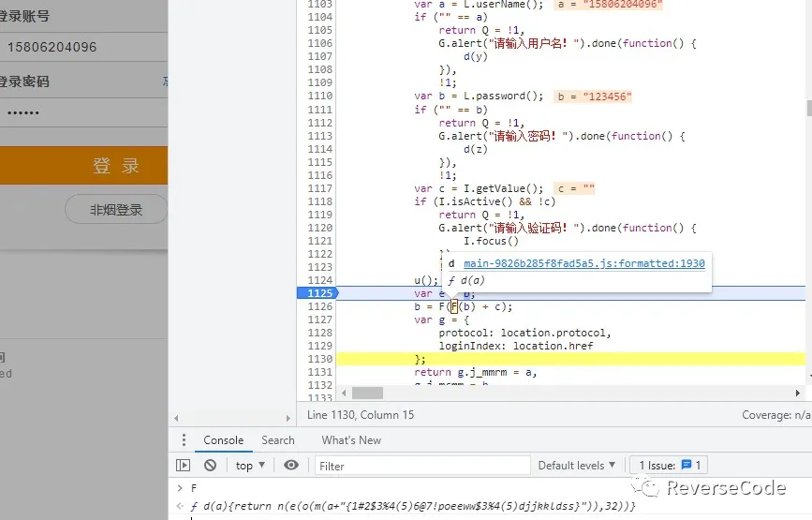
Task: Open the 1 Issue badge
Action: tap(669, 465)
